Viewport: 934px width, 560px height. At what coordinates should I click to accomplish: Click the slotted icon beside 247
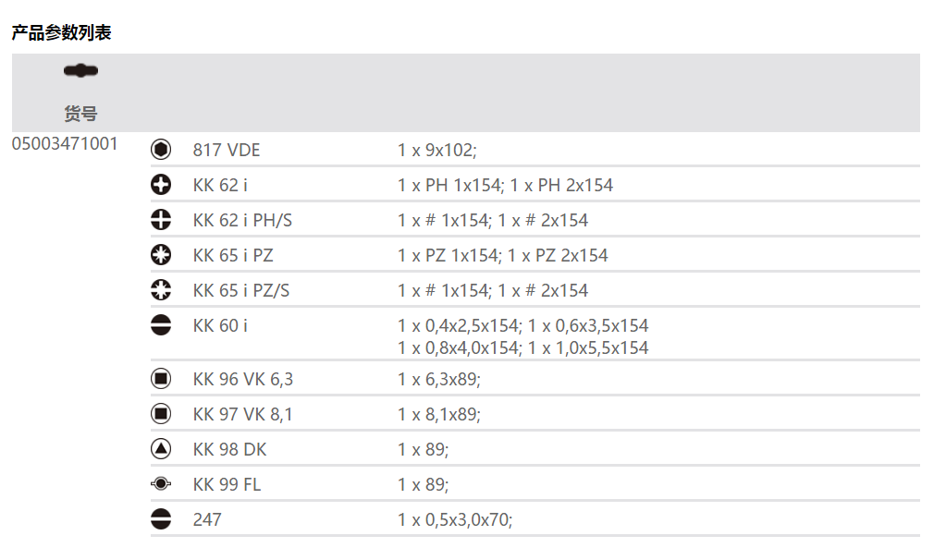coord(161,519)
